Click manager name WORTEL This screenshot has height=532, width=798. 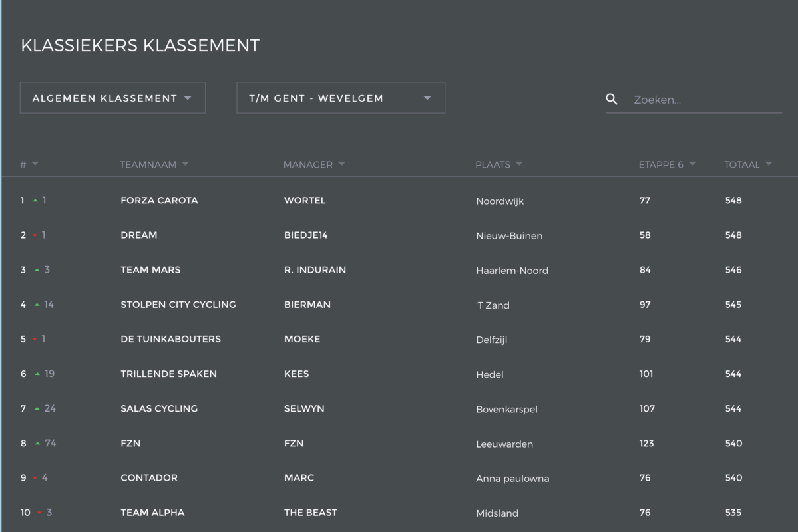pos(305,200)
